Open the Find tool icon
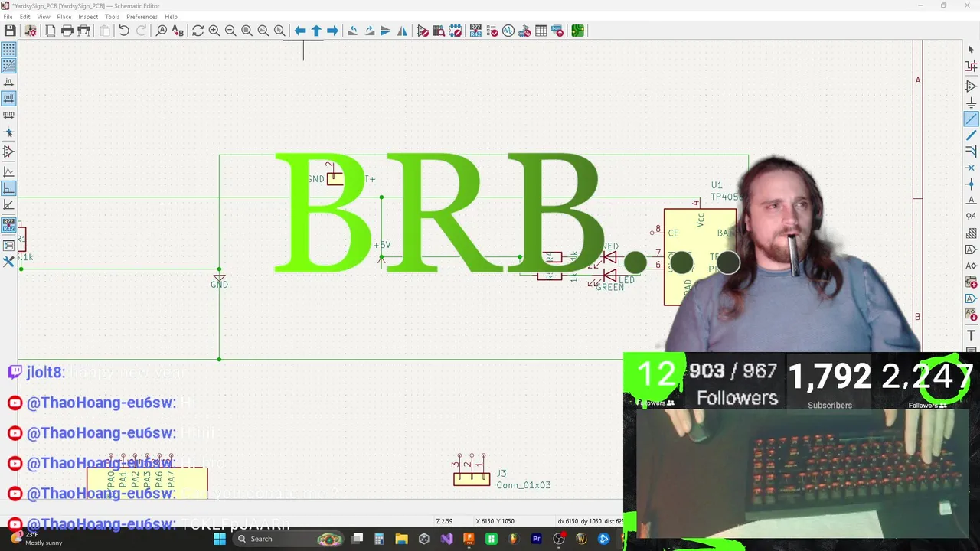 (x=162, y=31)
